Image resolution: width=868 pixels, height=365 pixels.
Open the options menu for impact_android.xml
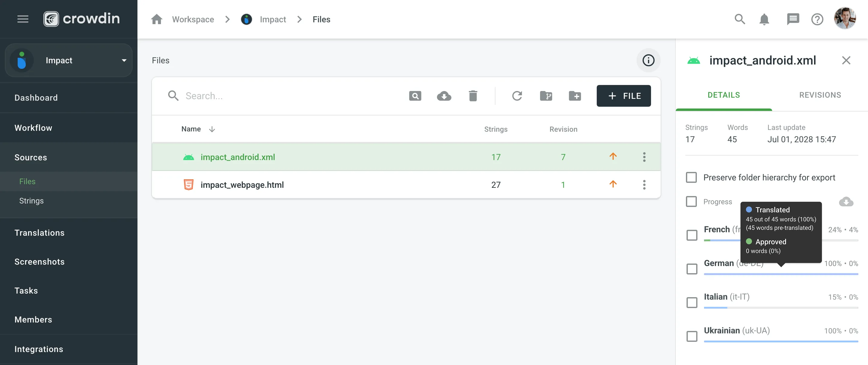644,157
